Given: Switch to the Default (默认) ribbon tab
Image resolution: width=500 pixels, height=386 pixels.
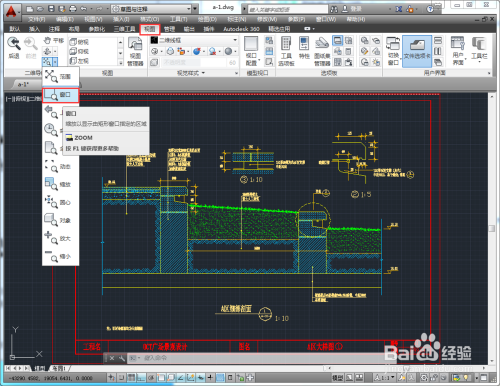Looking at the screenshot, I should pyautogui.click(x=15, y=29).
